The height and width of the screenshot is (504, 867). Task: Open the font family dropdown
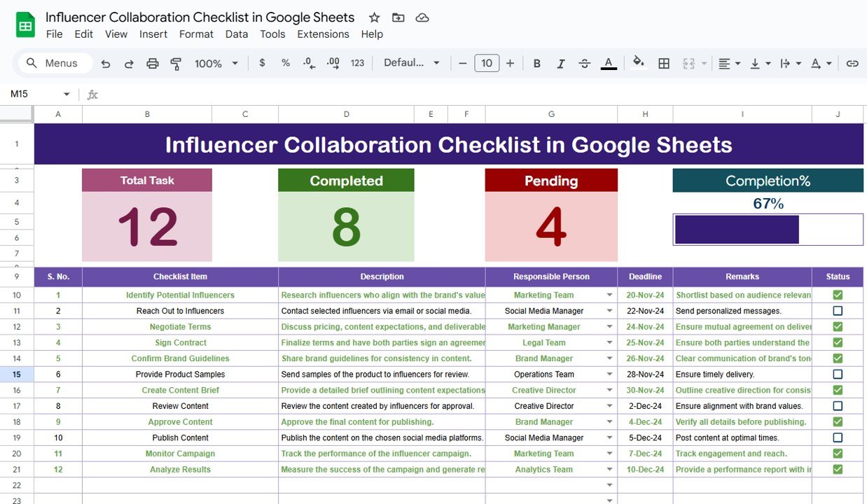(412, 63)
